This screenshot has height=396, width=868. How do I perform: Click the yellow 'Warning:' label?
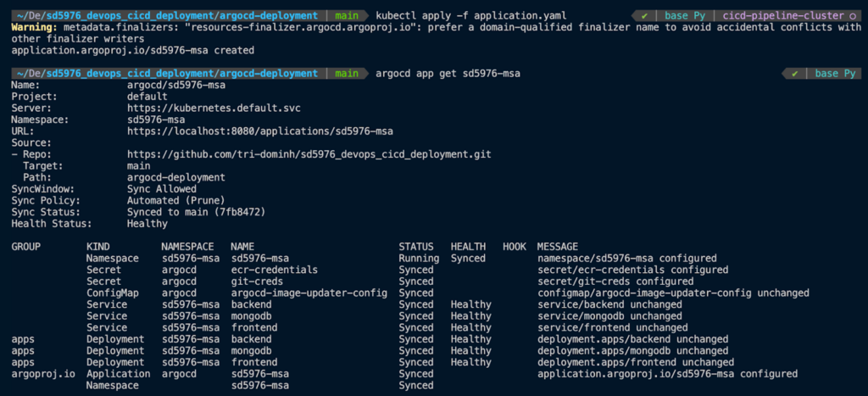(34, 28)
